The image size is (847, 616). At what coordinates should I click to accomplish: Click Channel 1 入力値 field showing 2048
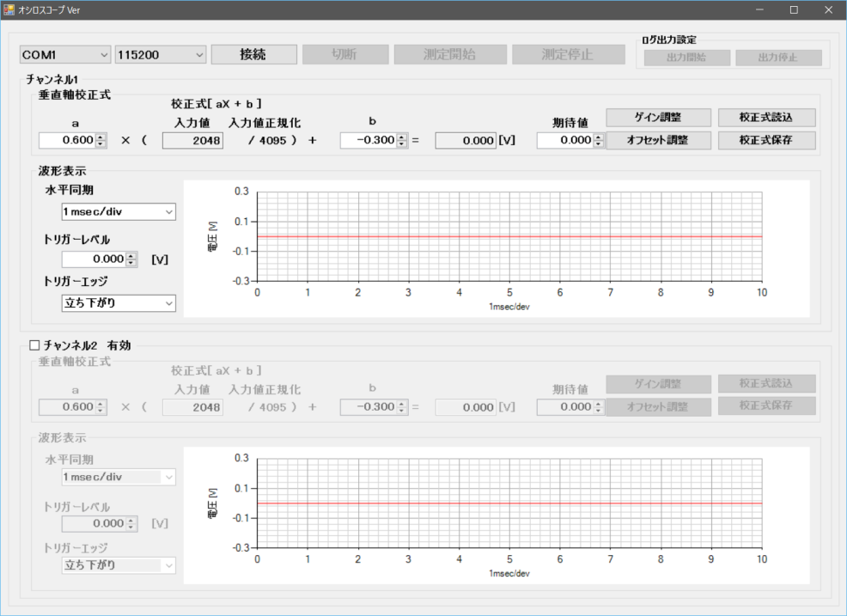[192, 141]
